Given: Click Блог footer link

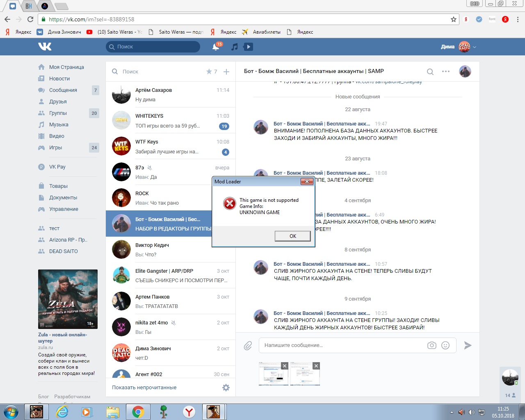Looking at the screenshot, I should (43, 397).
